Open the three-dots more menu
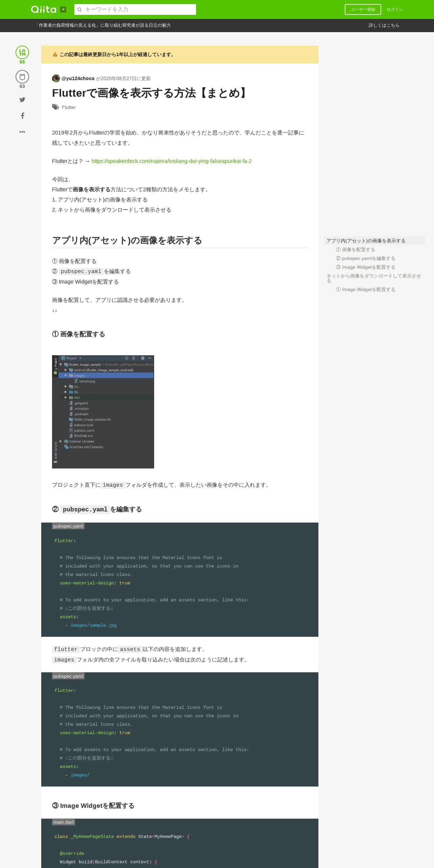The image size is (434, 868). pos(22,132)
